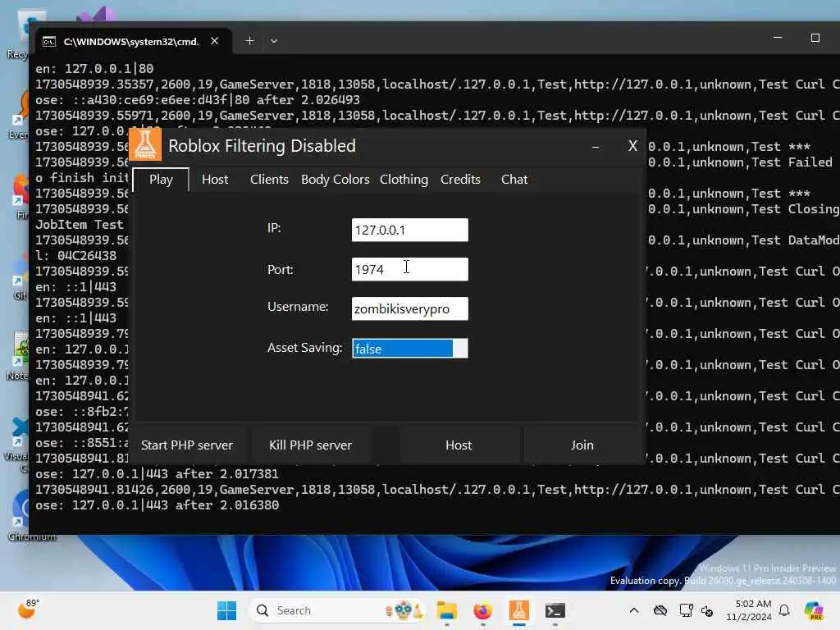840x630 pixels.
Task: Show the Credits tab
Action: click(460, 180)
